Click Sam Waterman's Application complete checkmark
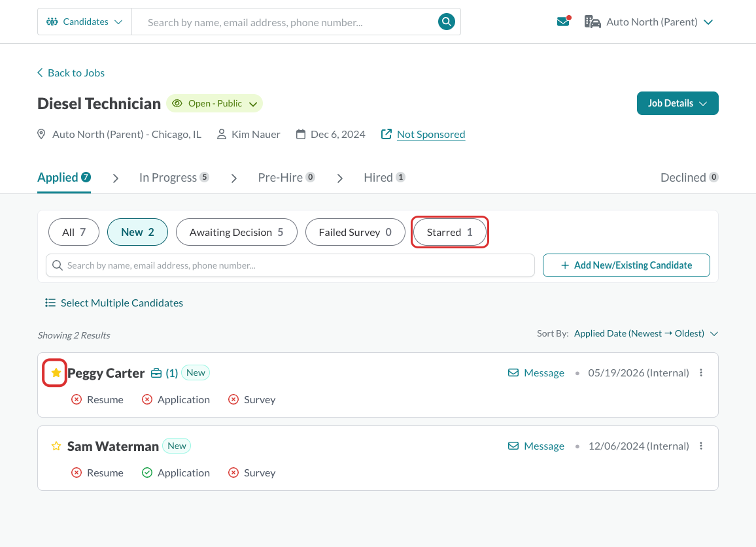The height and width of the screenshot is (547, 756). click(147, 472)
